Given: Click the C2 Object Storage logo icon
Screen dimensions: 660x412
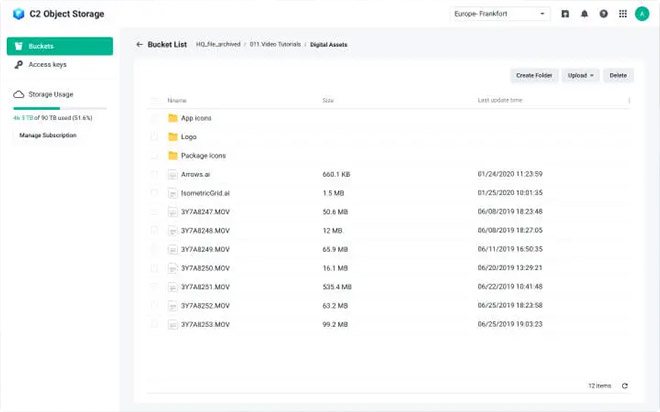Looking at the screenshot, I should click(x=18, y=14).
